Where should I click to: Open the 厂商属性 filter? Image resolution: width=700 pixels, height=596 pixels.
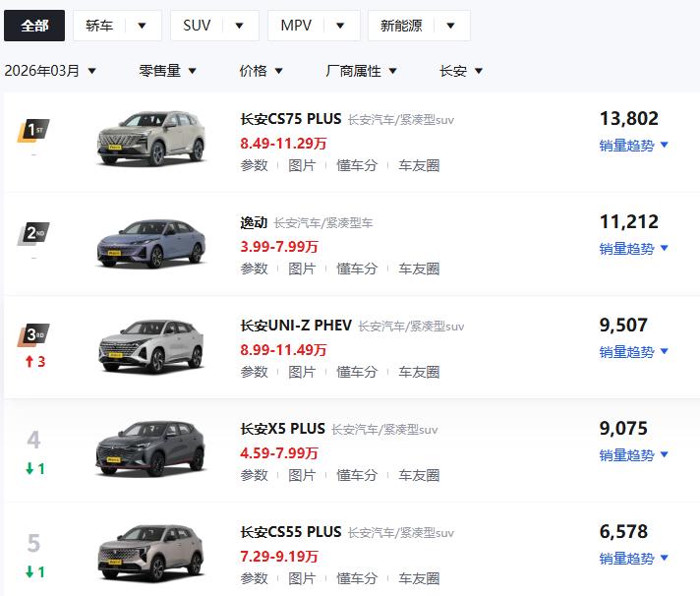362,71
